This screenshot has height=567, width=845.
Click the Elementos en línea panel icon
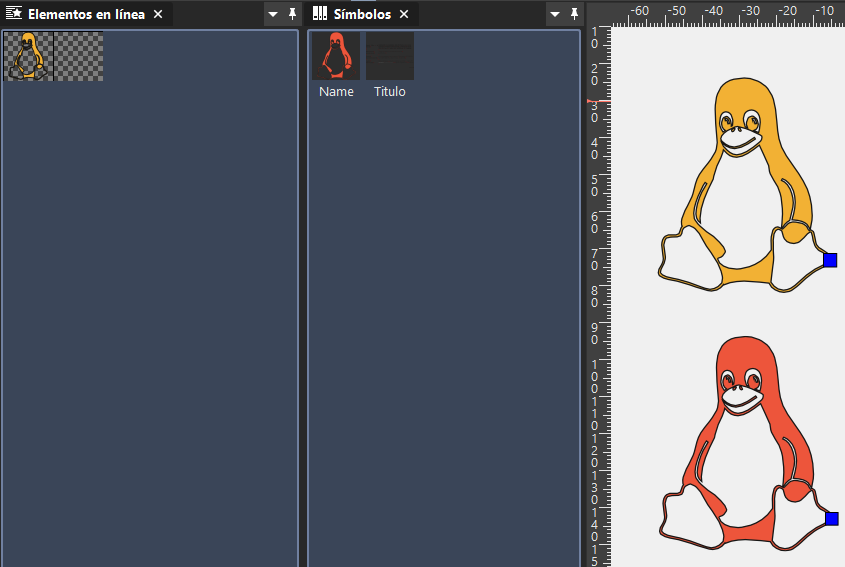15,15
